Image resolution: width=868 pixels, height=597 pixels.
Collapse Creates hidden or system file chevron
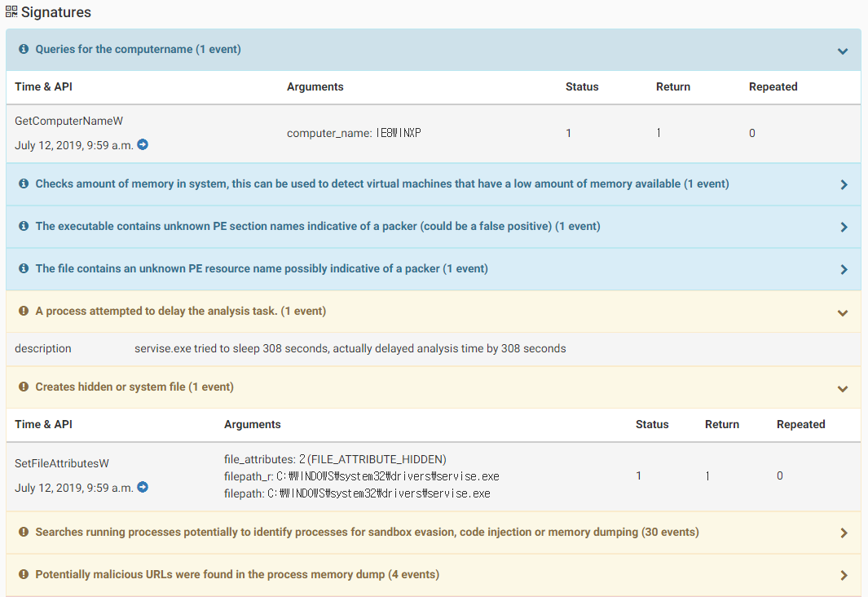pos(843,389)
